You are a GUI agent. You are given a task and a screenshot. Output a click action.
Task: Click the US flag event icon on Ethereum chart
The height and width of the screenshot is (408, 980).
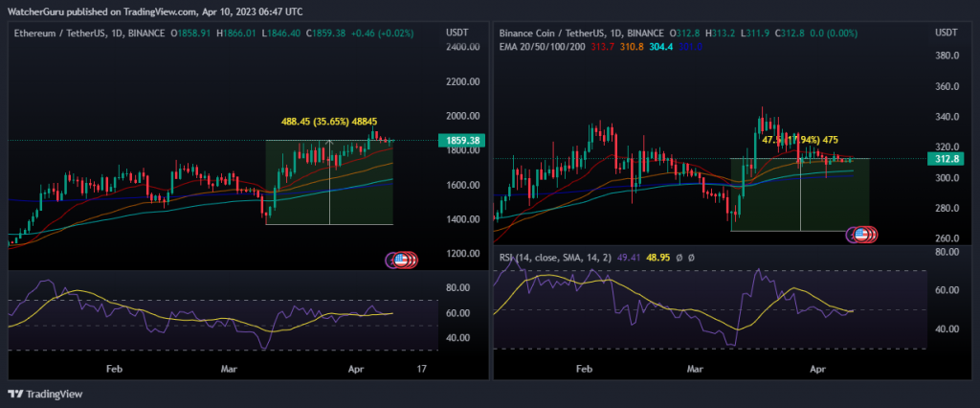(x=402, y=261)
